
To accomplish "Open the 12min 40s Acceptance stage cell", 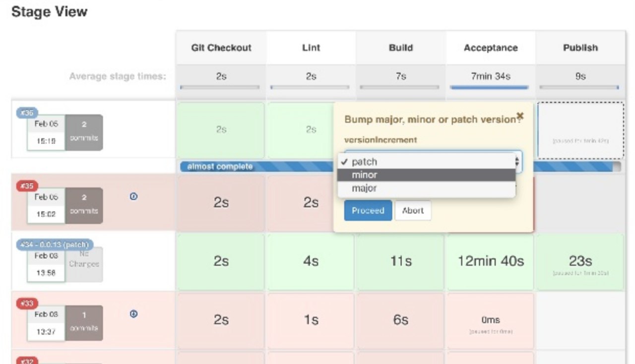I will pyautogui.click(x=490, y=261).
